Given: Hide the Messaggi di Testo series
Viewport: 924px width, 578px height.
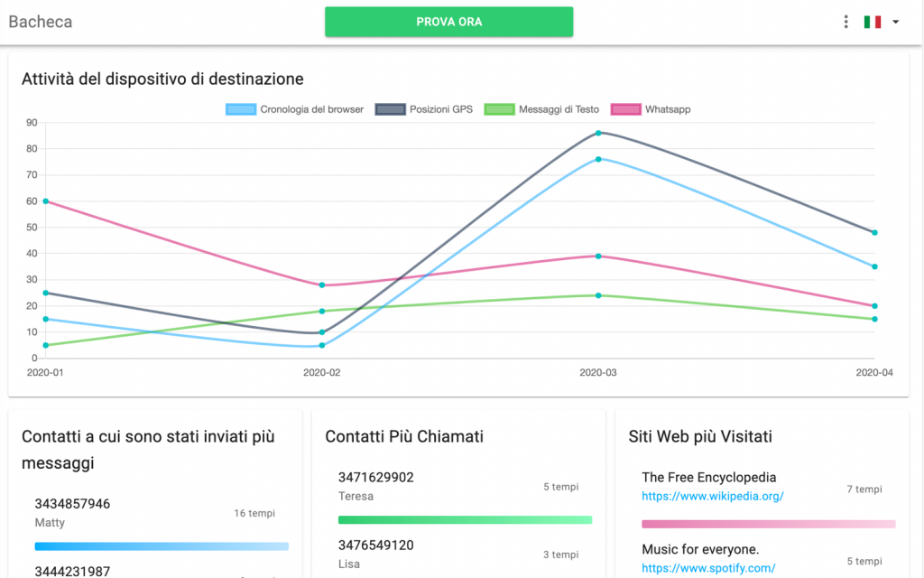Looking at the screenshot, I should 541,109.
